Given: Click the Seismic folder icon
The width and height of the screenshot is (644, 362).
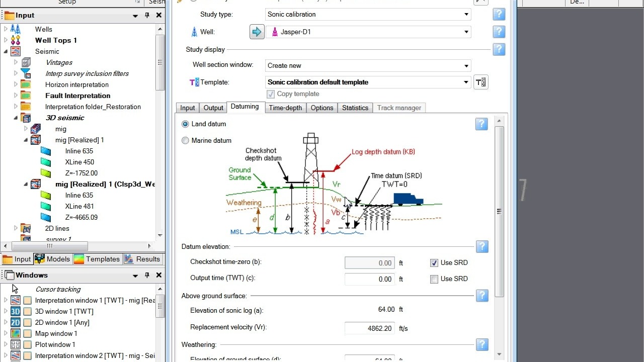Looking at the screenshot, I should tap(16, 51).
